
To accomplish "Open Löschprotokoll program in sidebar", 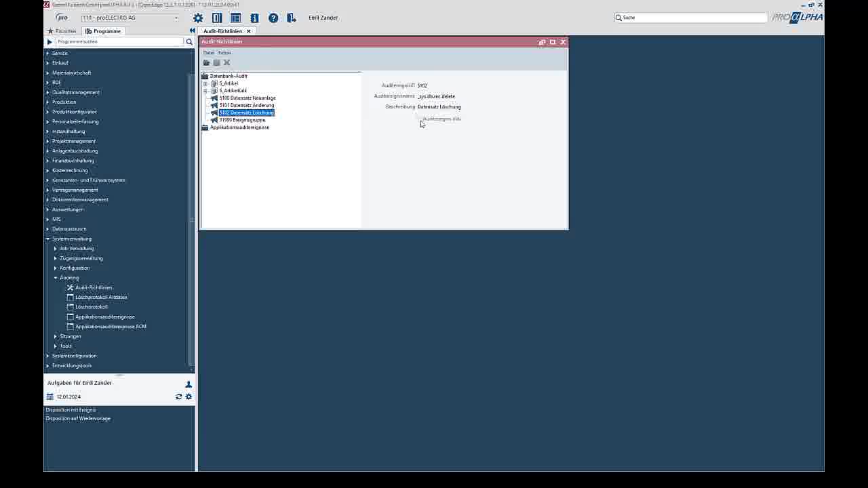I will tap(91, 307).
